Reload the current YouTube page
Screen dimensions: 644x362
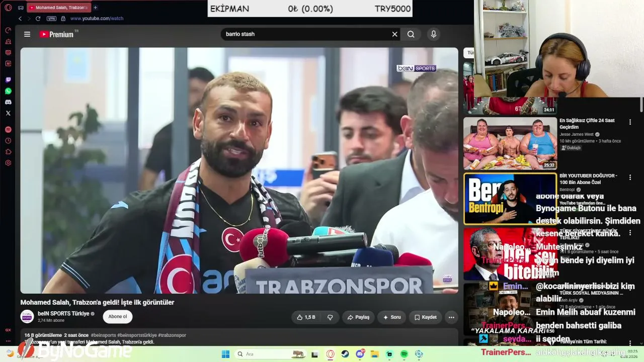[38, 19]
